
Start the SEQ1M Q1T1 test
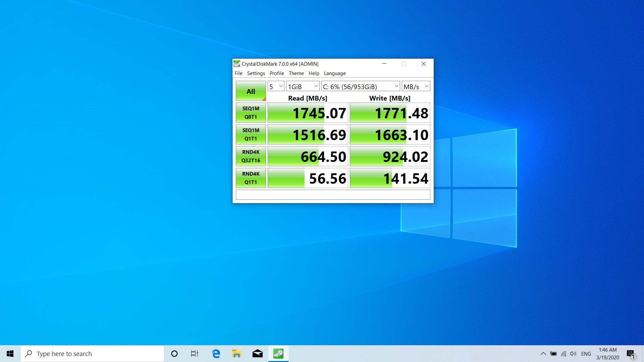[x=251, y=134]
